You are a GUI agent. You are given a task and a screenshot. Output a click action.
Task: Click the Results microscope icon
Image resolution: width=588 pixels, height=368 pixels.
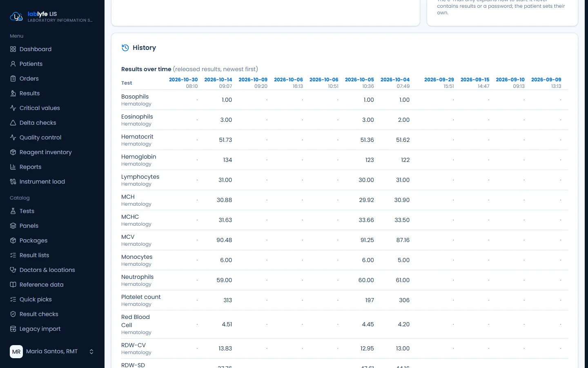click(13, 93)
